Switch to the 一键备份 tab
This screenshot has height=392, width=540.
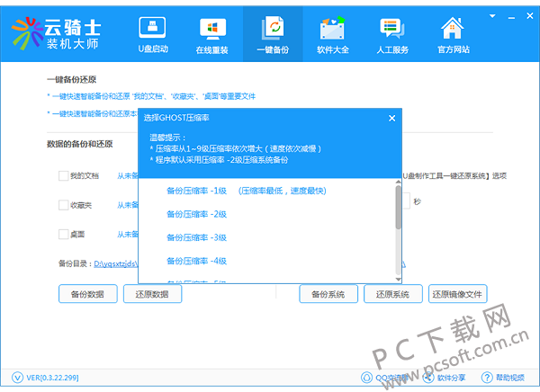[x=273, y=34]
